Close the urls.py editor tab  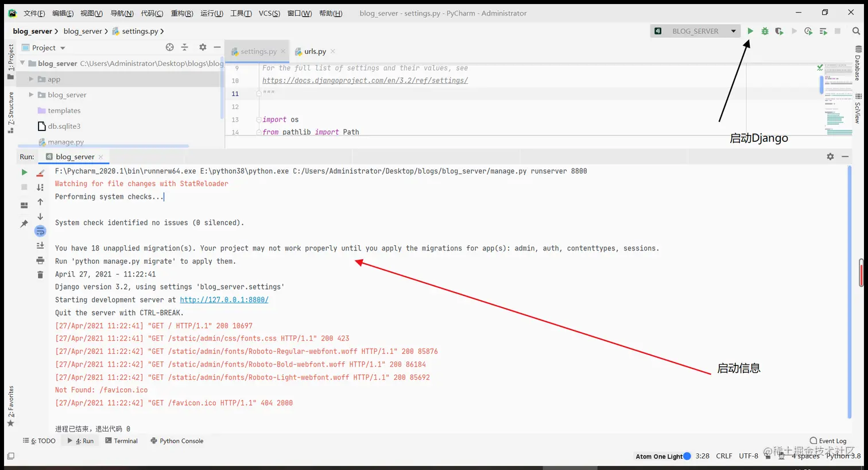333,51
